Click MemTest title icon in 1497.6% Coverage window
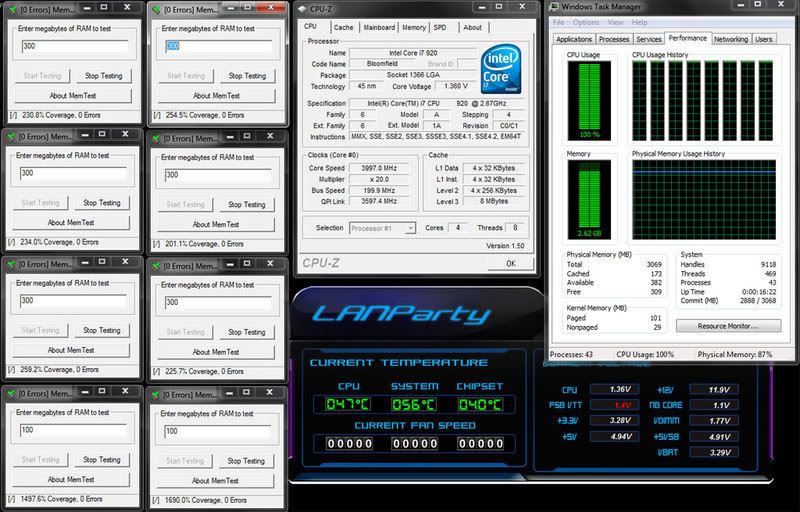Image resolution: width=800 pixels, height=512 pixels. click(11, 394)
